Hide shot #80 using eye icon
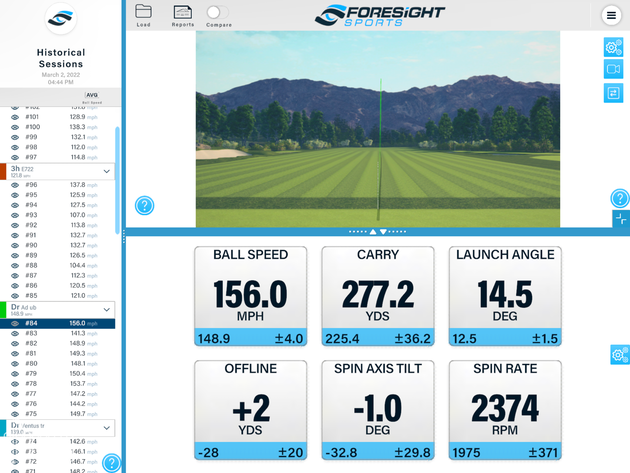 tap(15, 363)
